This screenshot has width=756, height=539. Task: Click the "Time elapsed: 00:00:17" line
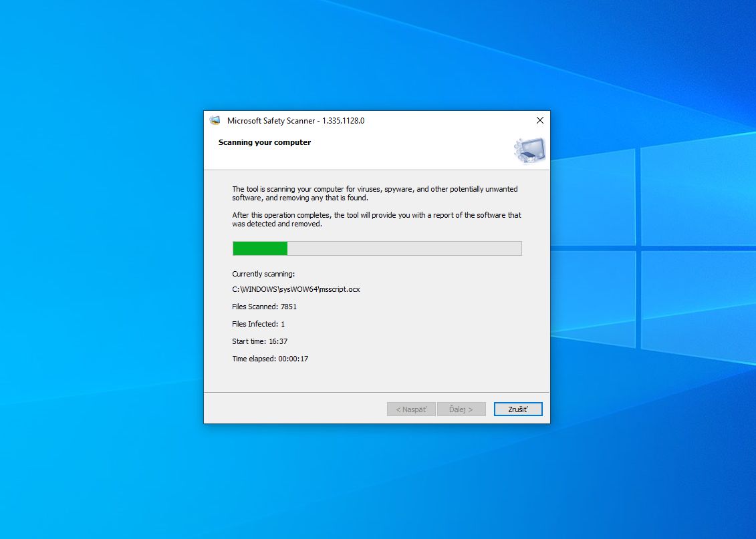point(270,359)
